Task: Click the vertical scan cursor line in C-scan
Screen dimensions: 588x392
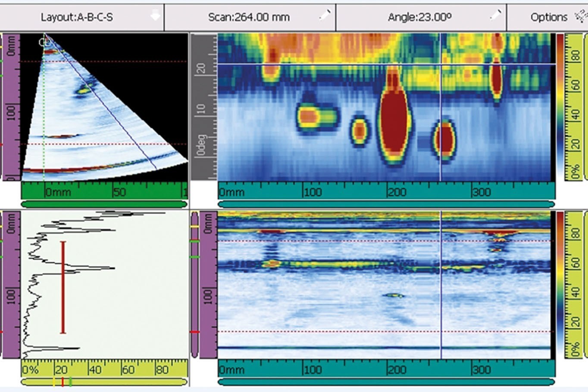Action: tap(440, 108)
